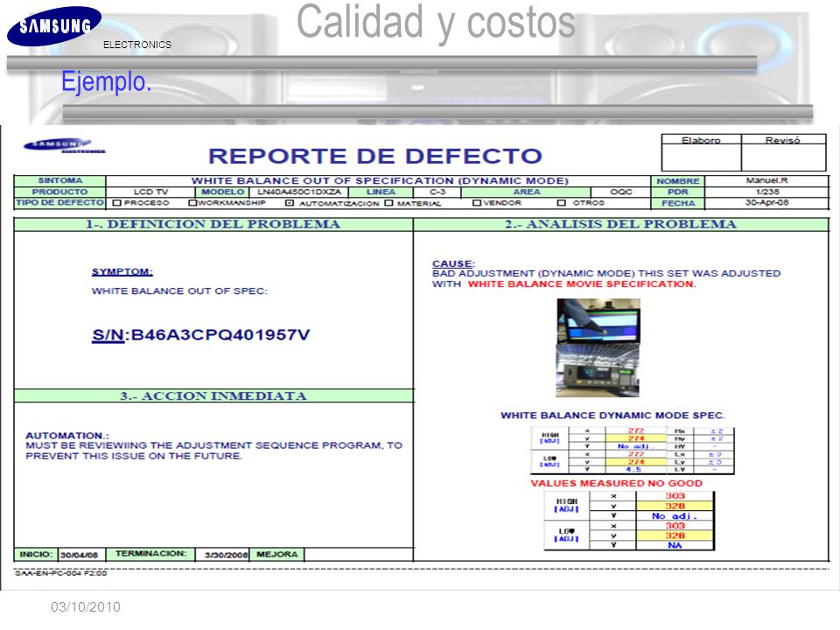Click the 'WHITE BALANCE OUT OF SPEC:' line
This screenshot has height=630, width=840.
179,290
